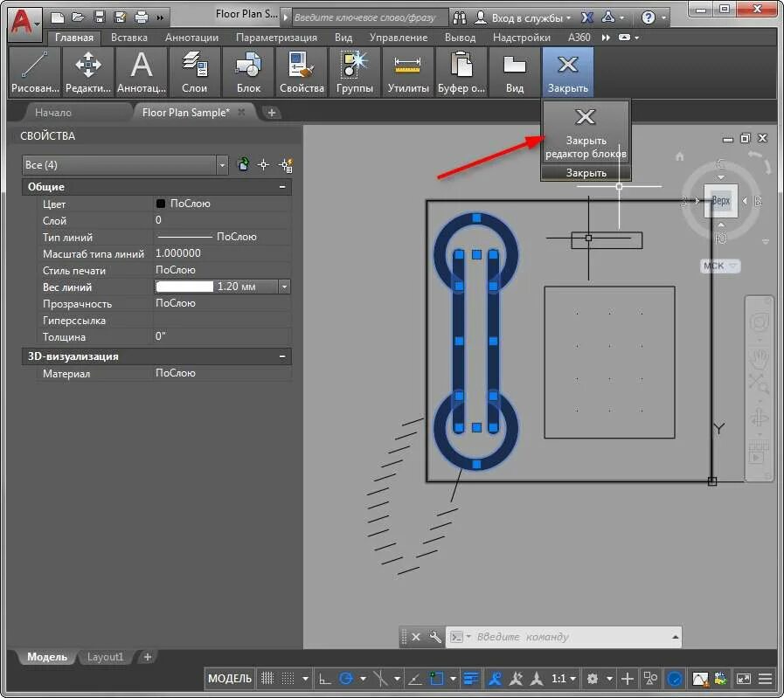Collapse the Общие properties section

[282, 187]
